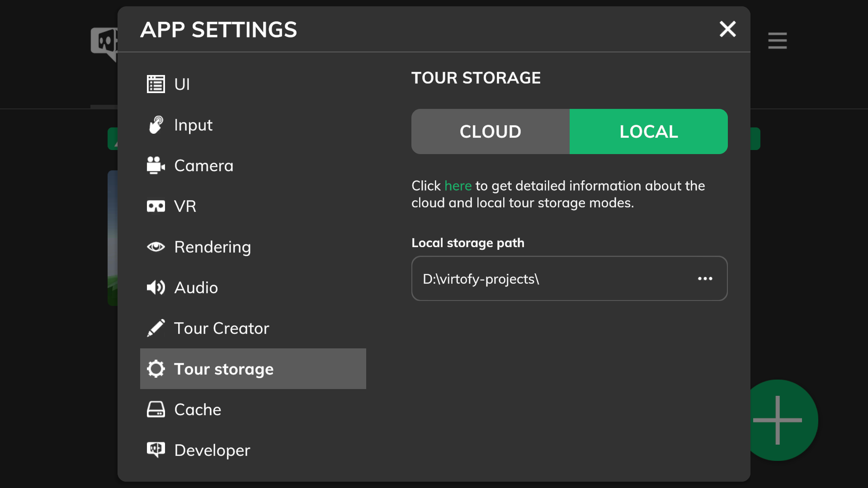This screenshot has width=868, height=488.
Task: Open Tour Creator settings icon
Action: (x=156, y=328)
